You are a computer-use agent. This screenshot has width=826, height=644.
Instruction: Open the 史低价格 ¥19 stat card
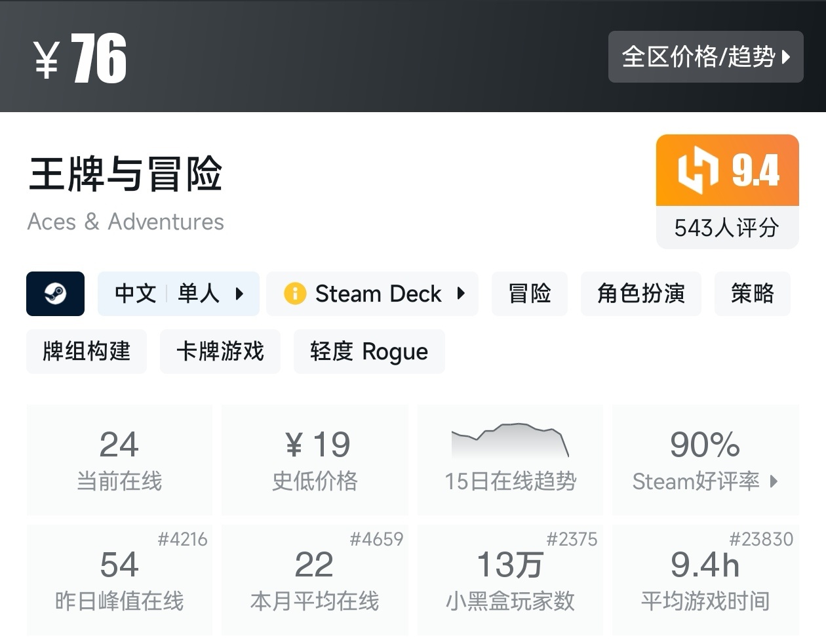315,459
